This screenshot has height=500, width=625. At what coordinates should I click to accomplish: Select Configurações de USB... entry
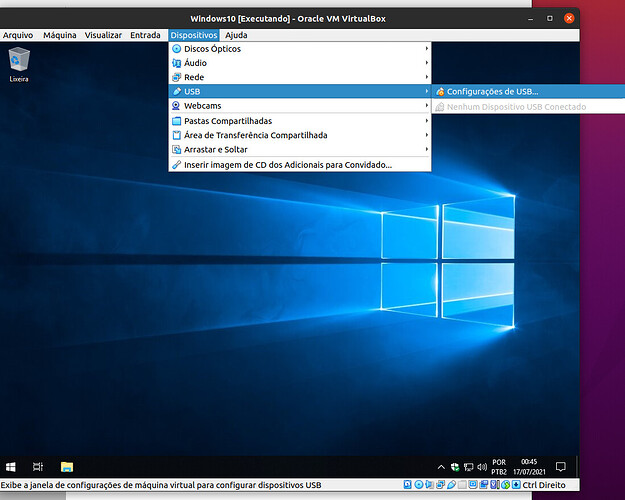(x=529, y=92)
